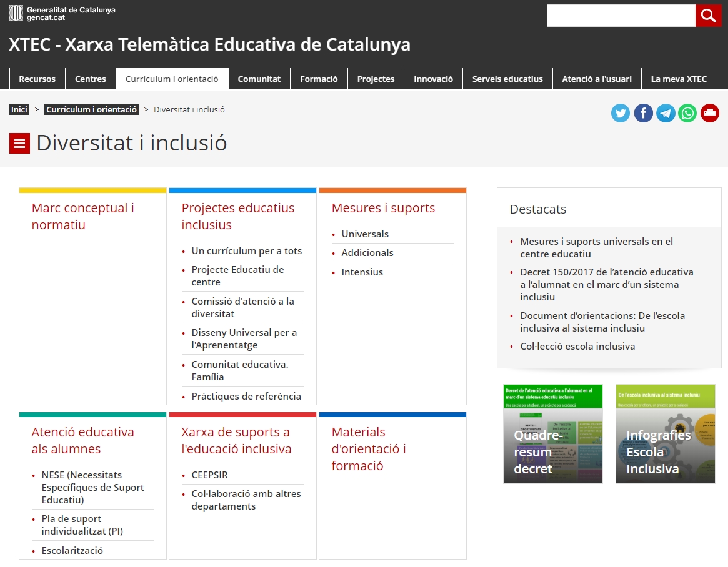Click inside the search text field

(621, 16)
